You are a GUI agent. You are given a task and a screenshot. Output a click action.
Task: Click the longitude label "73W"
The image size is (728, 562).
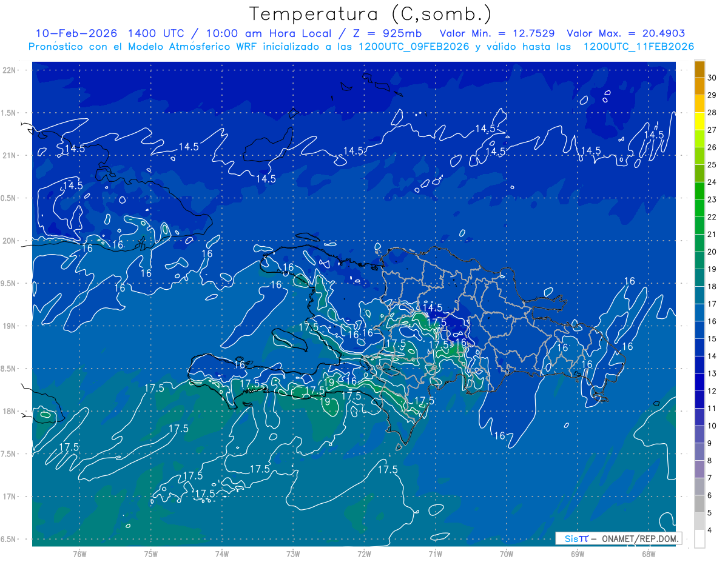click(x=293, y=554)
